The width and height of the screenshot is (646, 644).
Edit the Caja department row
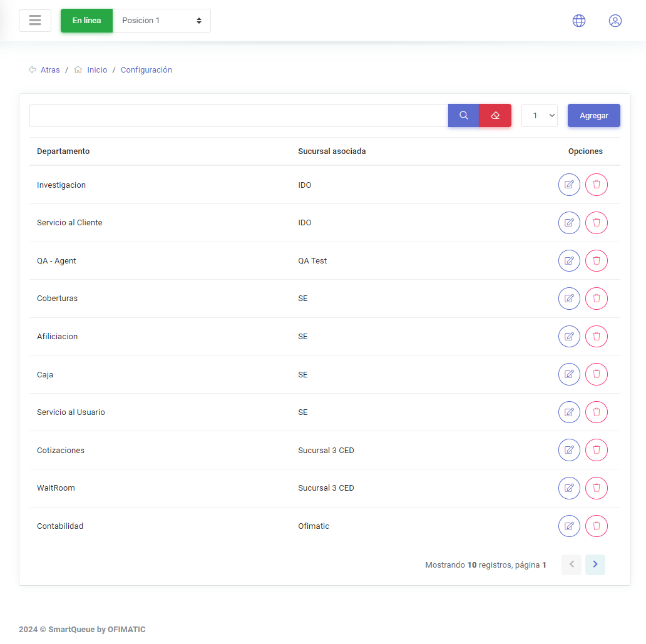(x=569, y=374)
